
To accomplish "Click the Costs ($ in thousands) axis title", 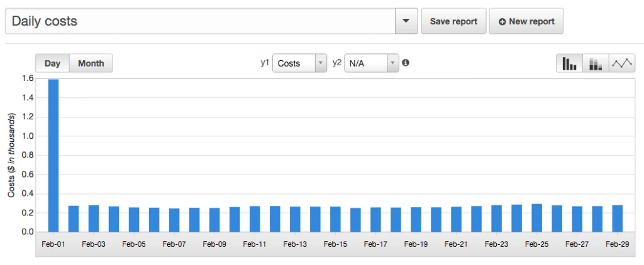I will pyautogui.click(x=11, y=156).
